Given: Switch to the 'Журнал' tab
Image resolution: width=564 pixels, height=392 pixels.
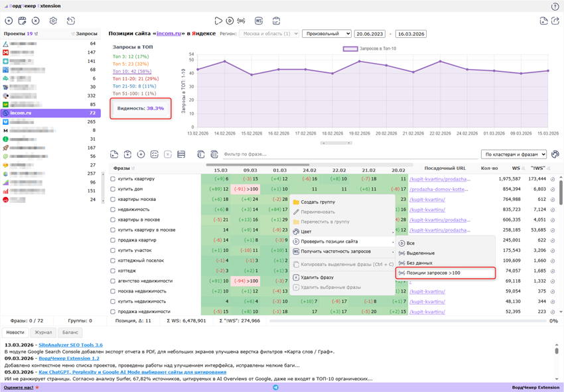Looking at the screenshot, I should [x=43, y=332].
